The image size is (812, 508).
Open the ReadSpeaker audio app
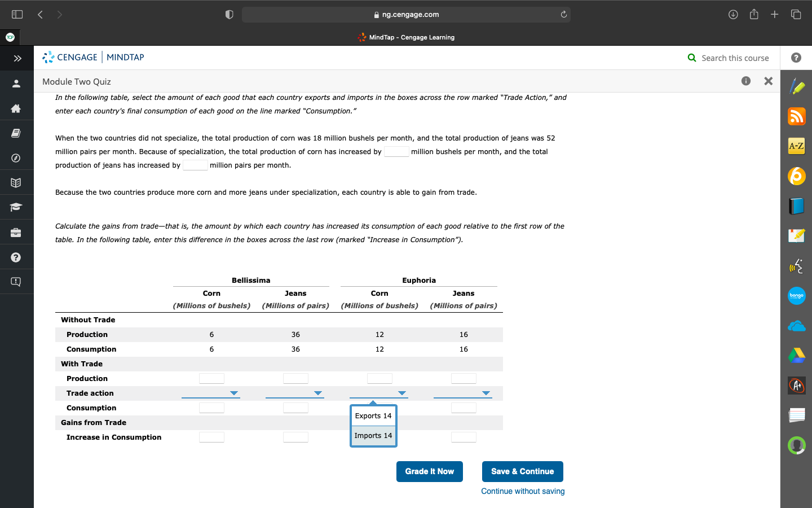[x=797, y=265]
